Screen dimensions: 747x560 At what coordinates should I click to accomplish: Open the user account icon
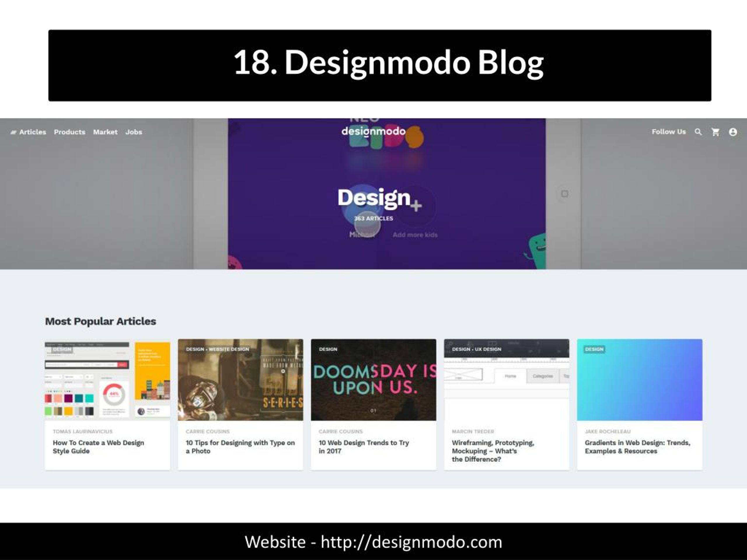[733, 132]
